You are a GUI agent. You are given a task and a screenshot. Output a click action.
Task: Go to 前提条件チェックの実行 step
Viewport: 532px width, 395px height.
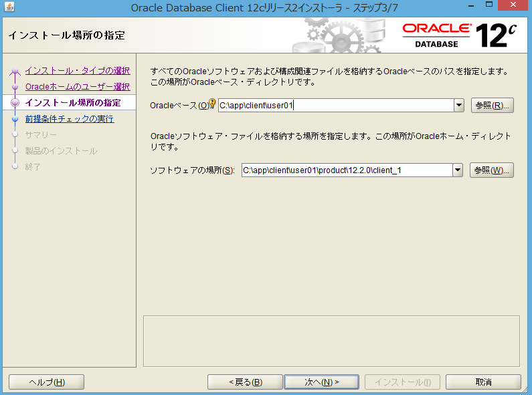pyautogui.click(x=70, y=119)
